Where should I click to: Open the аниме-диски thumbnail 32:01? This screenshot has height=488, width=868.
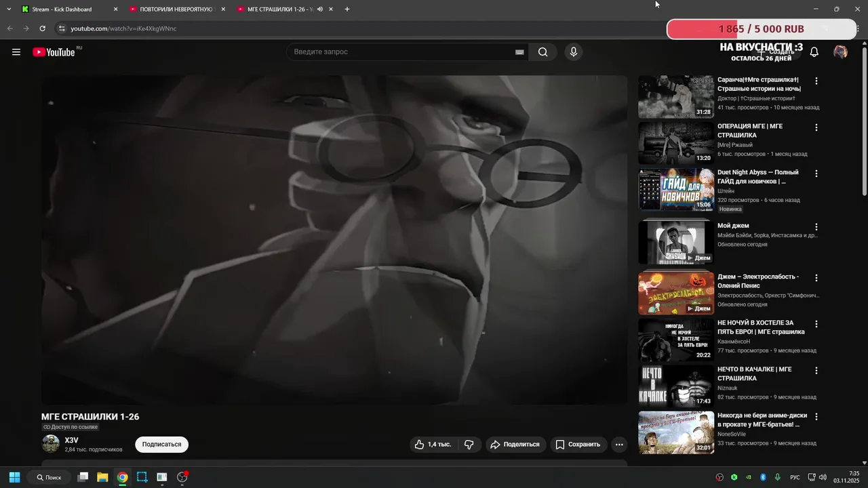676,433
